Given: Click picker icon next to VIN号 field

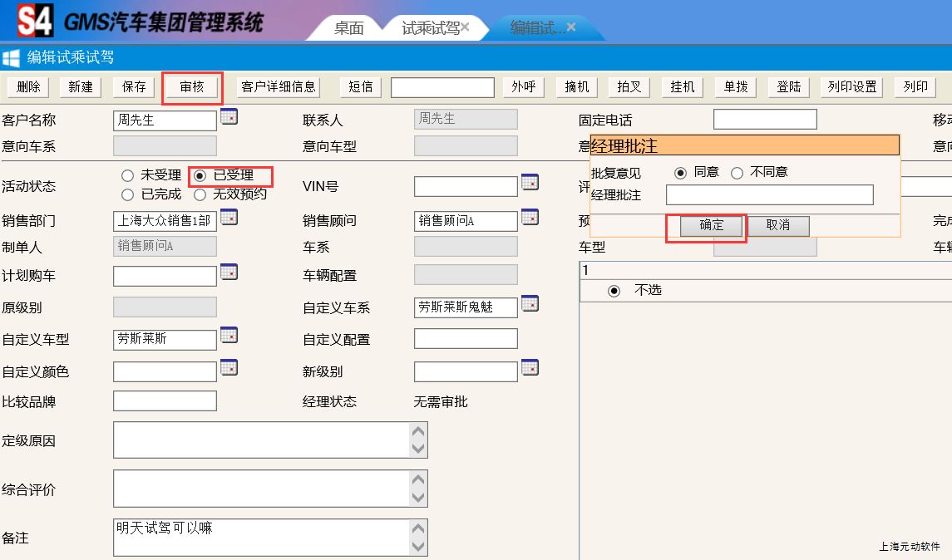Looking at the screenshot, I should 530,182.
